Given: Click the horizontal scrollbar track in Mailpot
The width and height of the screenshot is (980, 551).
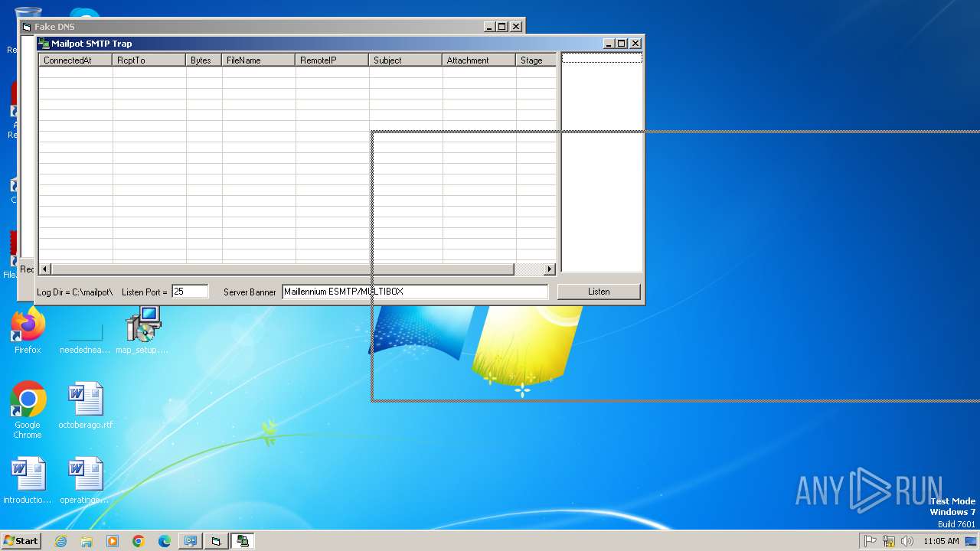Looking at the screenshot, I should pyautogui.click(x=528, y=269).
